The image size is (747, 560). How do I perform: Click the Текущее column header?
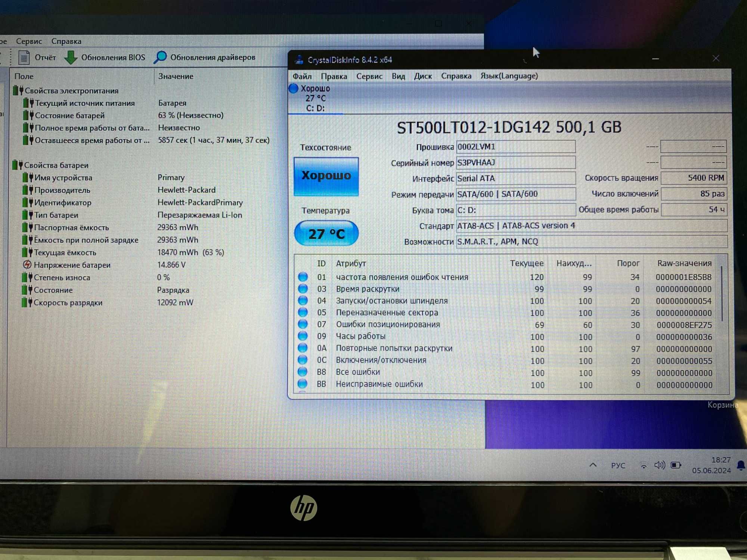coord(527,263)
